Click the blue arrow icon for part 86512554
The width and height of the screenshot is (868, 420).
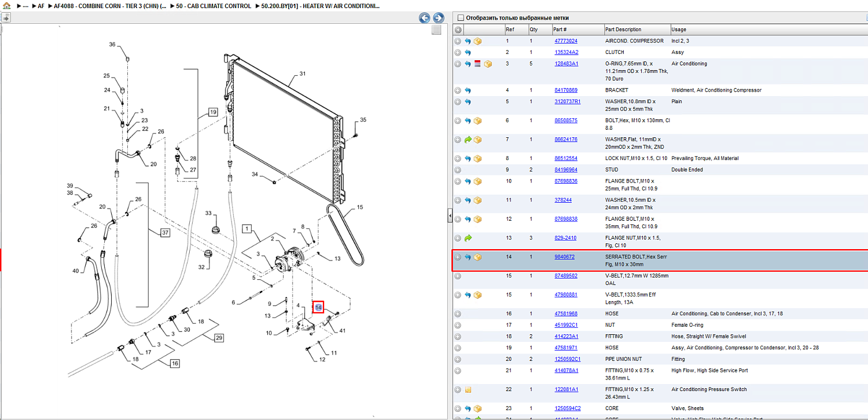468,159
